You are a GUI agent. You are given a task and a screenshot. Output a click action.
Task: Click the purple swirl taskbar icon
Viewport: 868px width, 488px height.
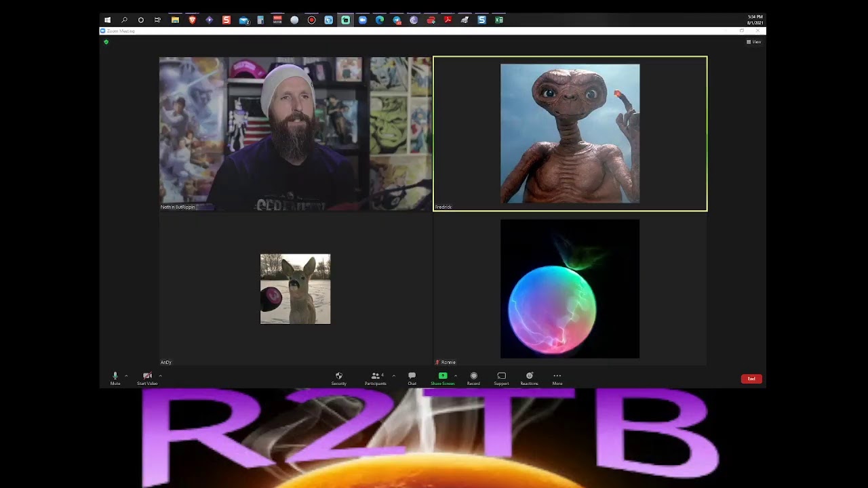[414, 20]
